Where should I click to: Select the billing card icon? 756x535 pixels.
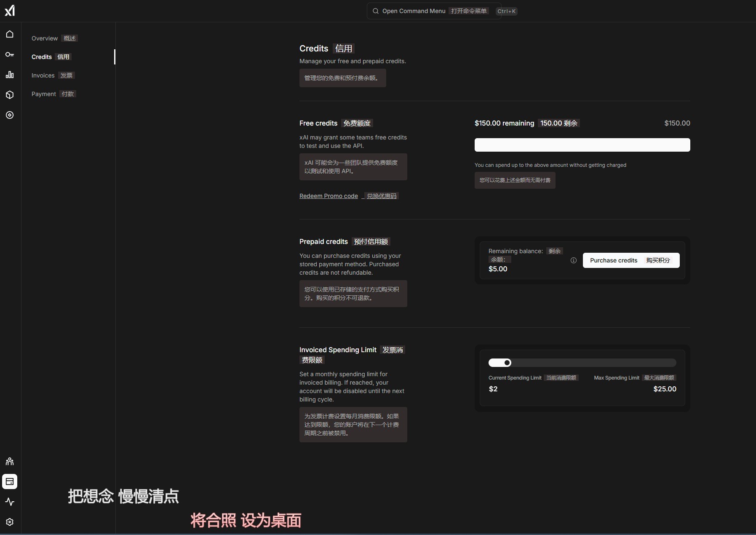pos(10,481)
